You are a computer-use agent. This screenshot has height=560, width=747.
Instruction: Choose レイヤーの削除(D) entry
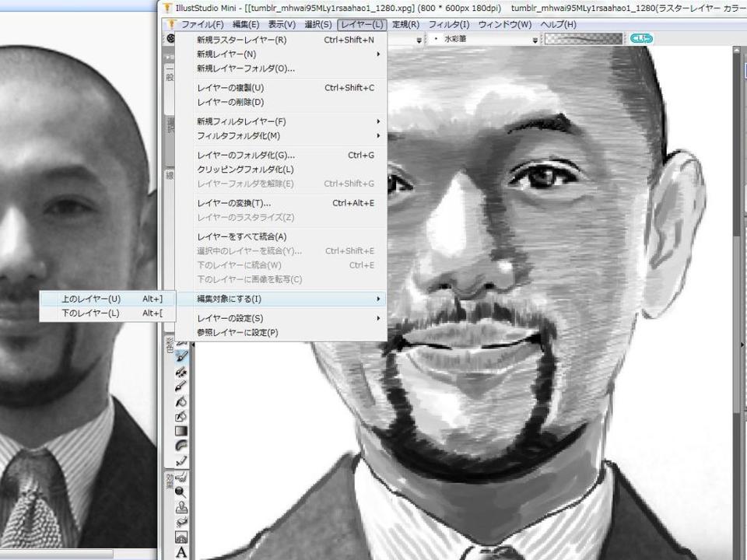(x=281, y=102)
